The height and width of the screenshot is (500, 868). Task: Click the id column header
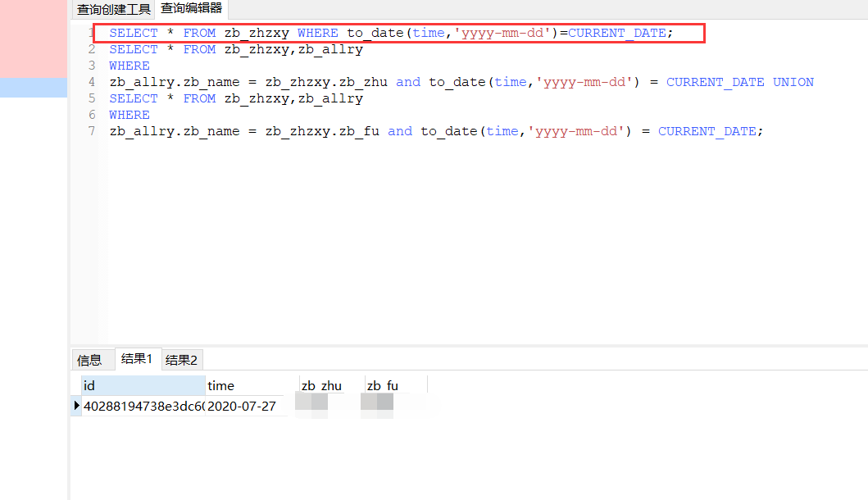click(x=143, y=385)
